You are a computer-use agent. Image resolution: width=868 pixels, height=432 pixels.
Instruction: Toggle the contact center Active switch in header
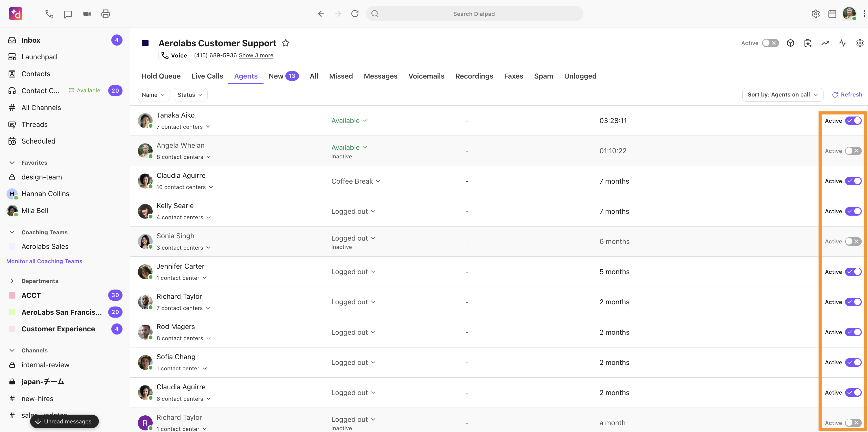[x=770, y=43]
